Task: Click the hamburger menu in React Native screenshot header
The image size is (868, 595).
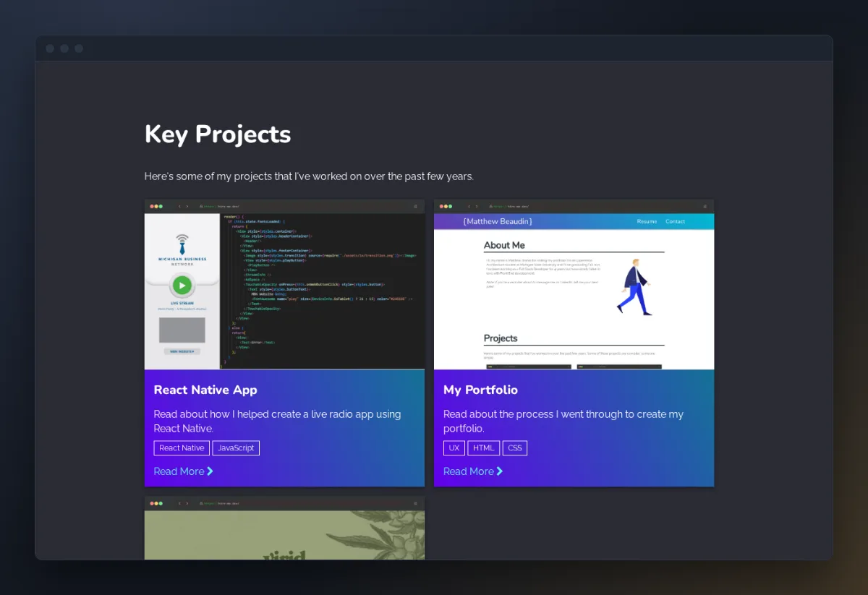Action: coord(415,206)
